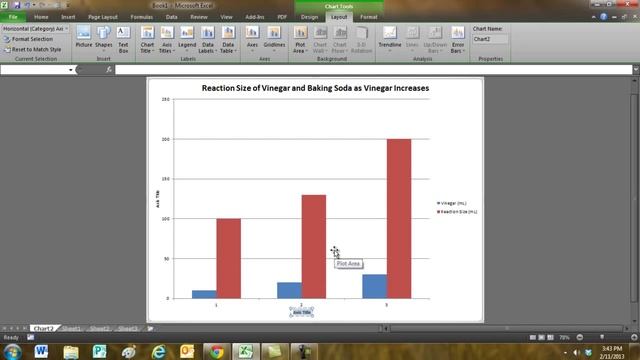Select the horizontal Axis Title box
This screenshot has height=360, width=640.
[302, 312]
